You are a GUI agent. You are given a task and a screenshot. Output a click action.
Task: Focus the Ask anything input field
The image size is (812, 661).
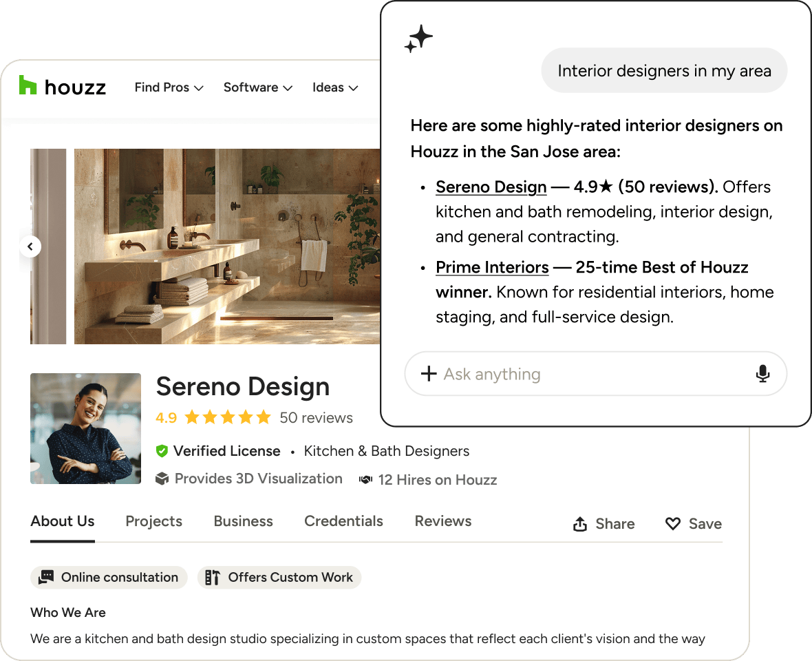[x=595, y=373]
